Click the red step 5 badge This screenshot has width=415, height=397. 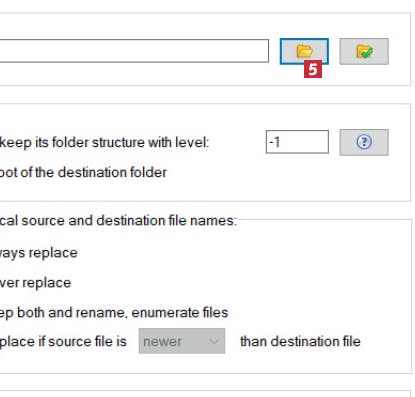tap(313, 69)
